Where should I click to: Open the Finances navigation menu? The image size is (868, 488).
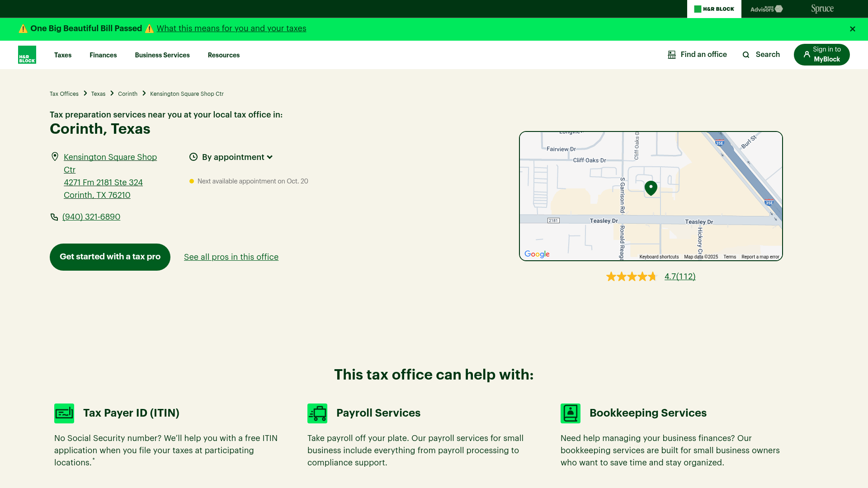(103, 55)
